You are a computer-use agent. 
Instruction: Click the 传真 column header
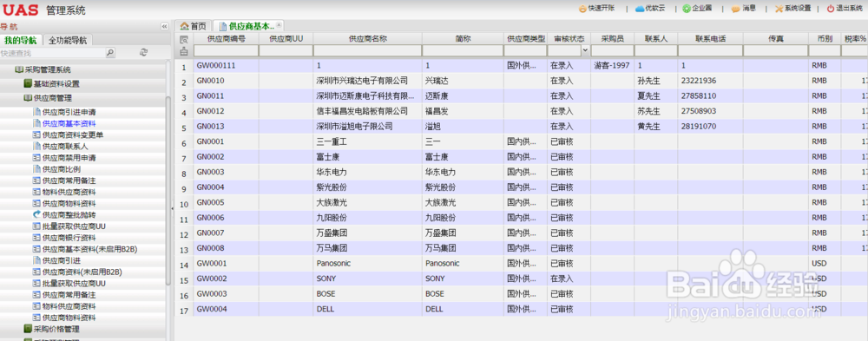(x=775, y=39)
